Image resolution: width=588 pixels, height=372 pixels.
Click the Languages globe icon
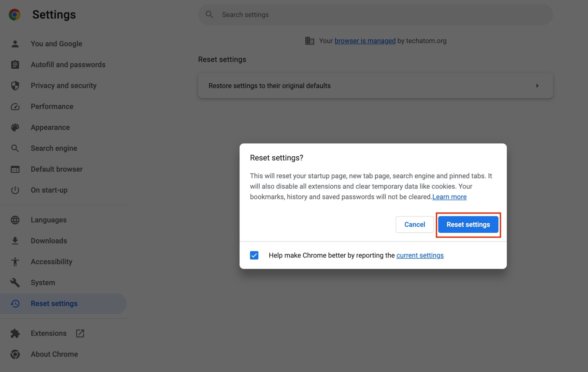(x=15, y=220)
